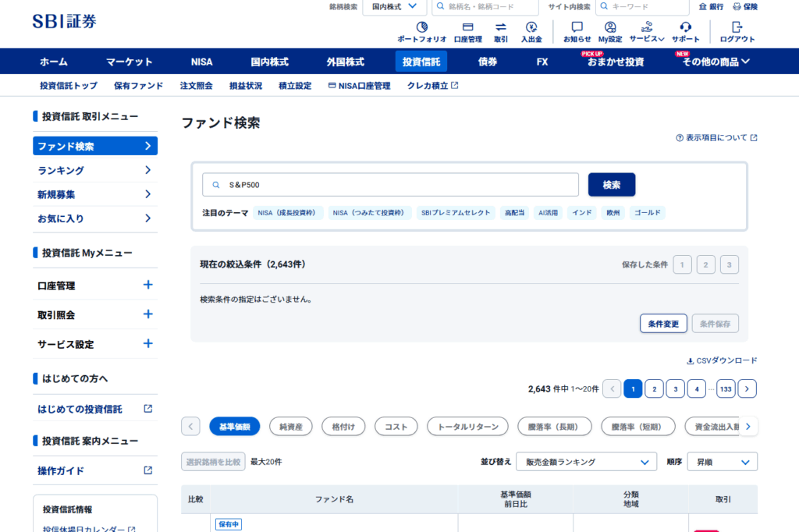The image size is (799, 532).
Task: Click the 保険 insurance icon link
Action: [x=745, y=6]
